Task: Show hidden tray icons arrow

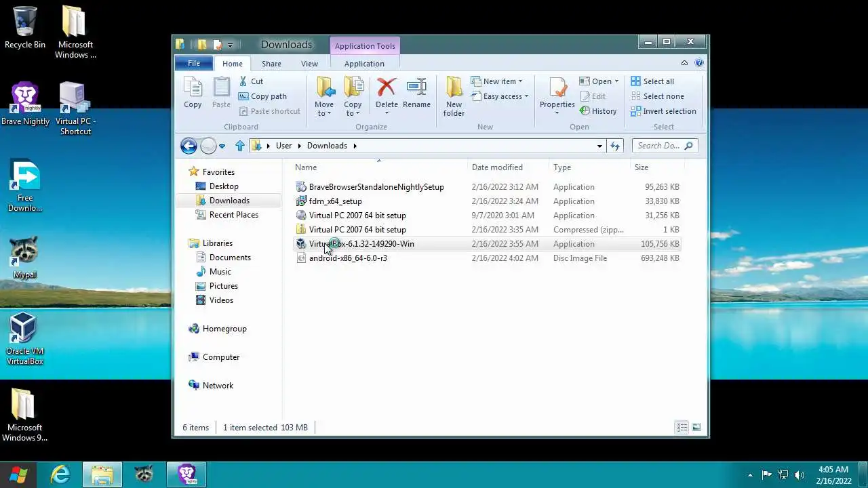Action: [750, 475]
